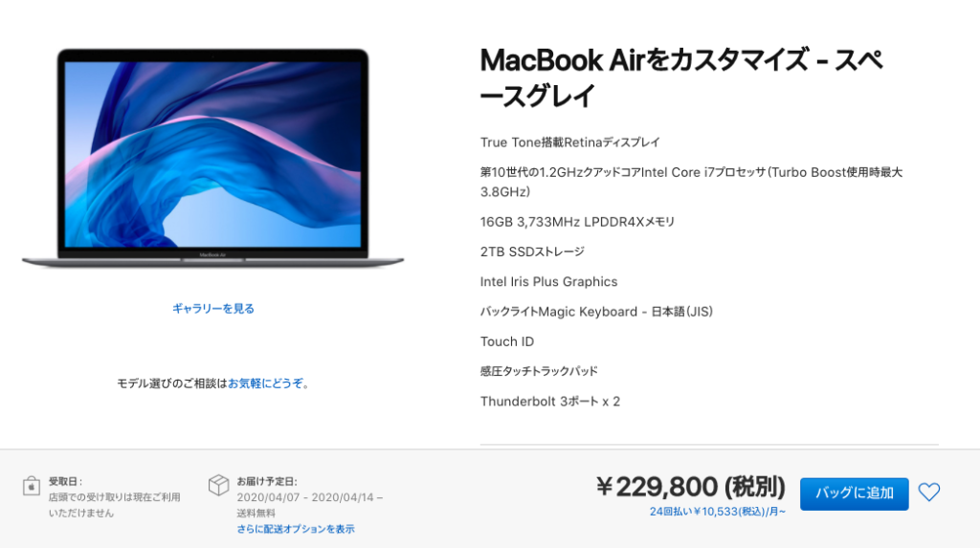Click the ¥229,800 price text
The width and height of the screenshot is (980, 548).
[691, 487]
